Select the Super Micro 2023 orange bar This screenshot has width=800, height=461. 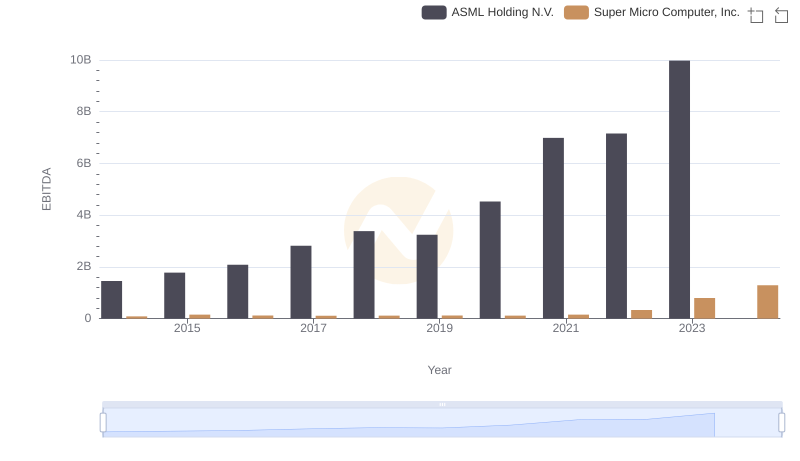[x=704, y=309]
